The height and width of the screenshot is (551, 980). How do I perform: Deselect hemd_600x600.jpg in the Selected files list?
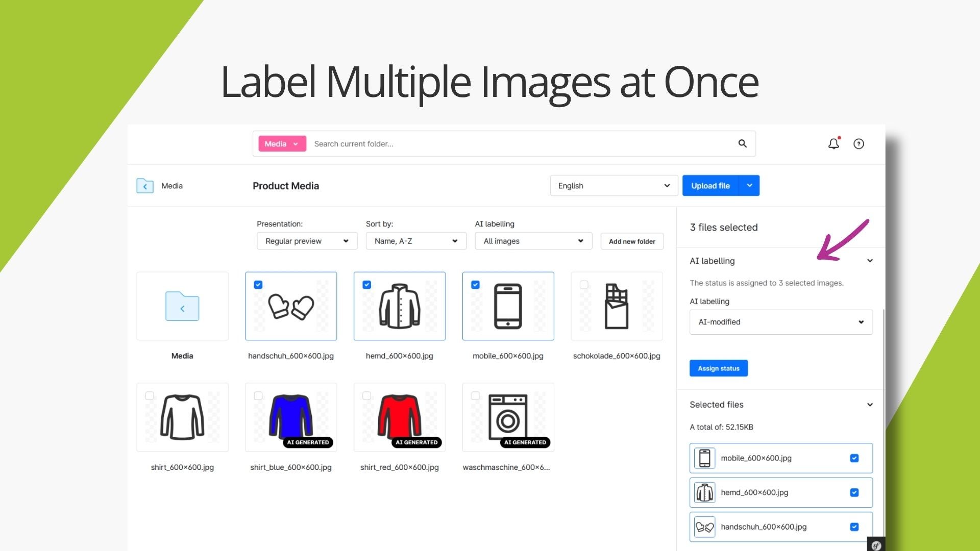pos(854,492)
